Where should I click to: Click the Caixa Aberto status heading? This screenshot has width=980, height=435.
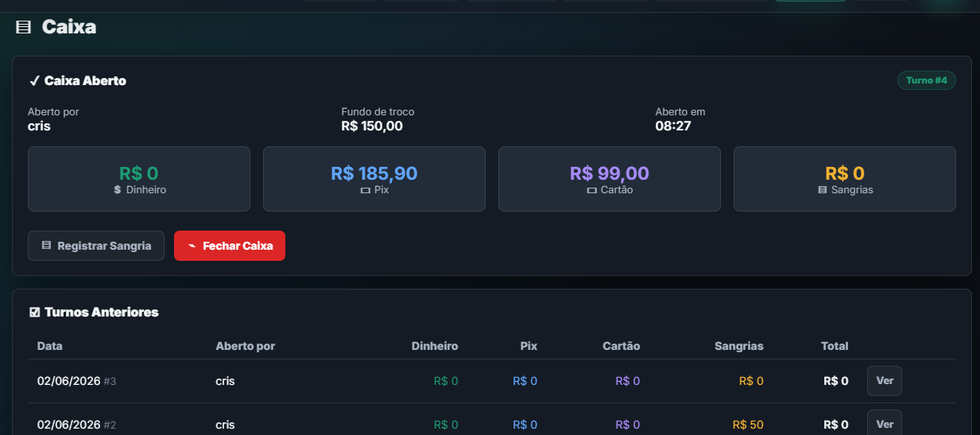[x=85, y=81]
